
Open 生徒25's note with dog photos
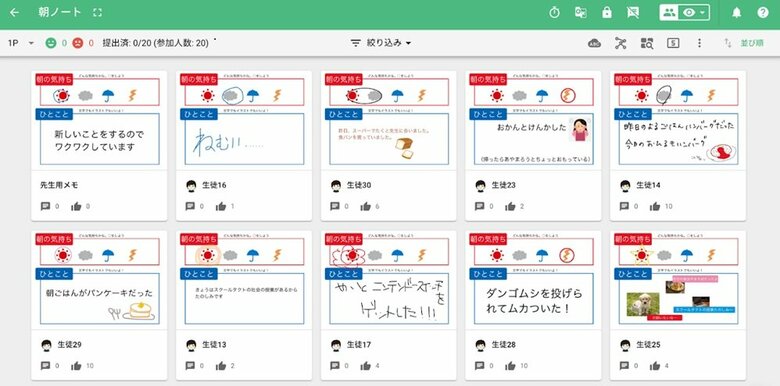click(x=678, y=280)
